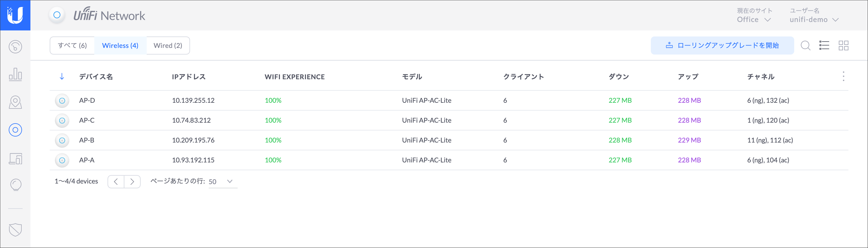Open the Statistics bar chart icon
The width and height of the screenshot is (868, 248).
coord(15,74)
